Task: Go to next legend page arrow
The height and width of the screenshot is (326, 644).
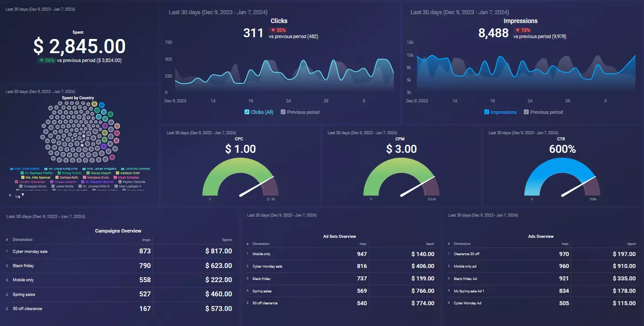Action: [x=23, y=195]
